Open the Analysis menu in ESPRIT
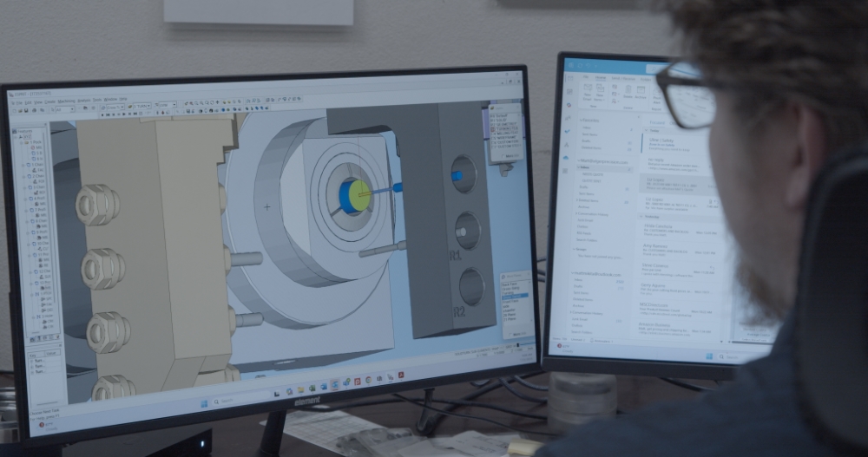Image resolution: width=868 pixels, height=457 pixels. point(84,101)
